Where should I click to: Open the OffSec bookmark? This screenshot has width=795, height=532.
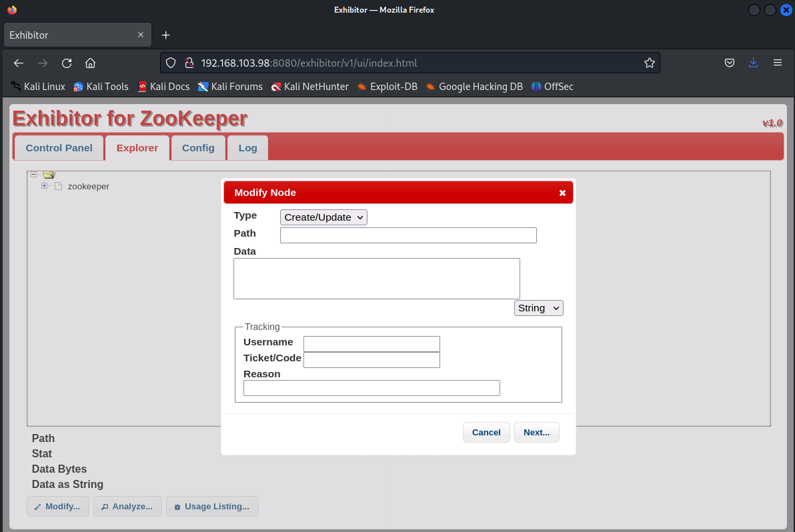tap(552, 87)
